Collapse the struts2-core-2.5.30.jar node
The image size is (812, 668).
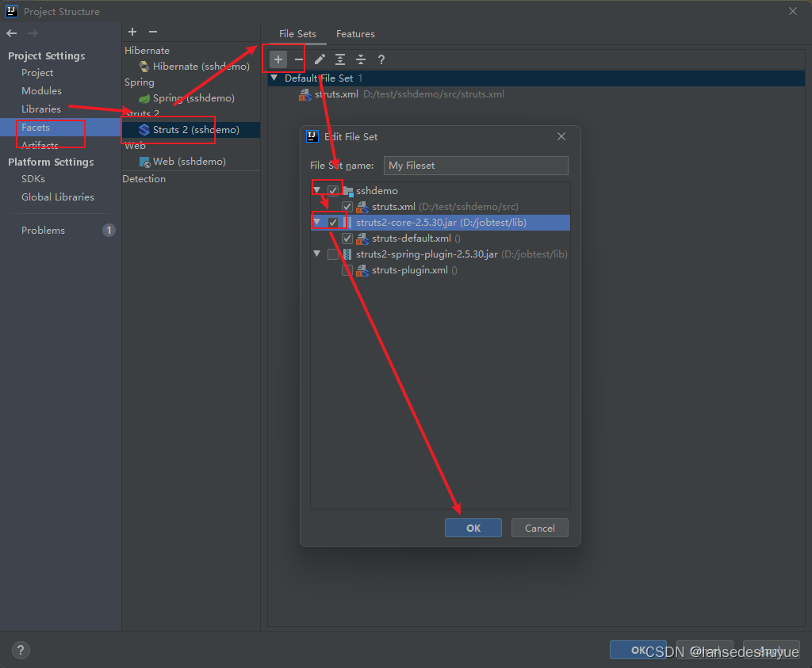(x=317, y=223)
